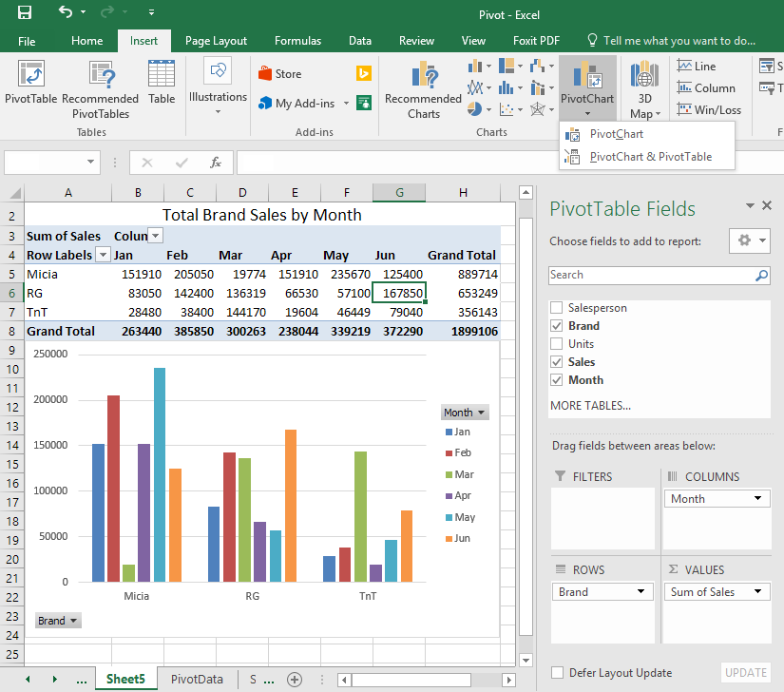
Task: Click the Jun legend color swatch
Action: (x=449, y=539)
